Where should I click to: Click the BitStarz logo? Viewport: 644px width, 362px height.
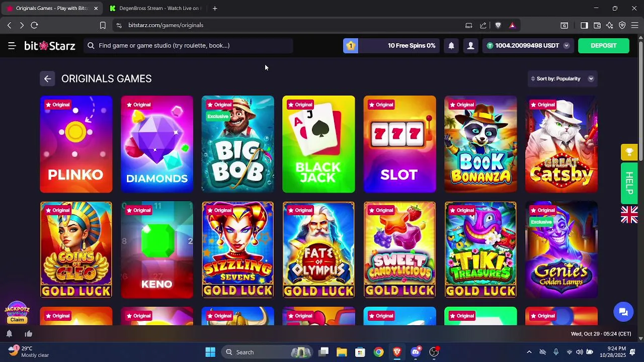[x=50, y=46]
